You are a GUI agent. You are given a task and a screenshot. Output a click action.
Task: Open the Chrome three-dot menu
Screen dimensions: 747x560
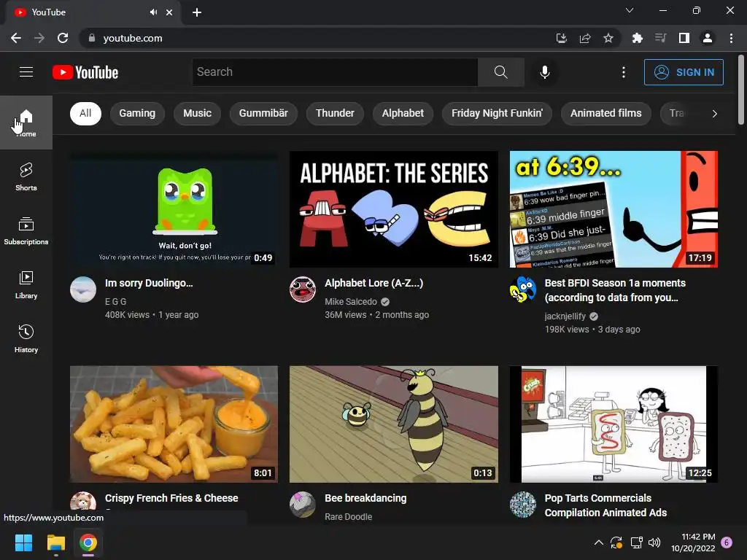731,38
